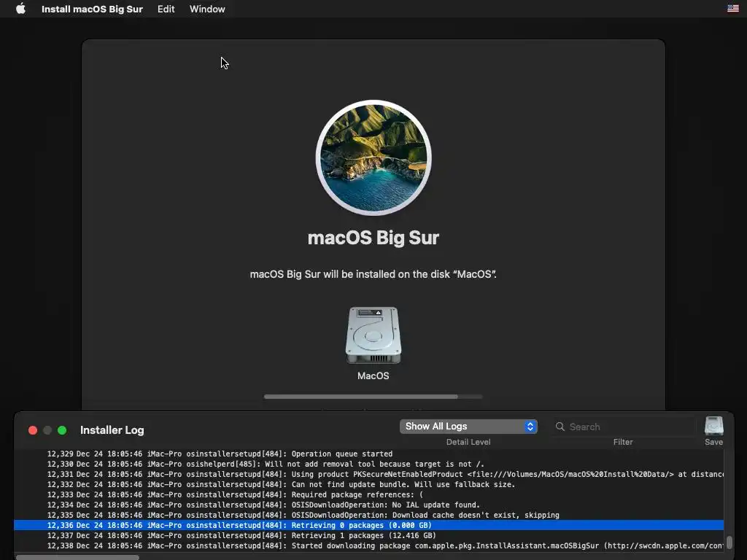747x560 pixels.
Task: Select log line 12,337 Retrieving 1 packages
Action: tap(368, 536)
